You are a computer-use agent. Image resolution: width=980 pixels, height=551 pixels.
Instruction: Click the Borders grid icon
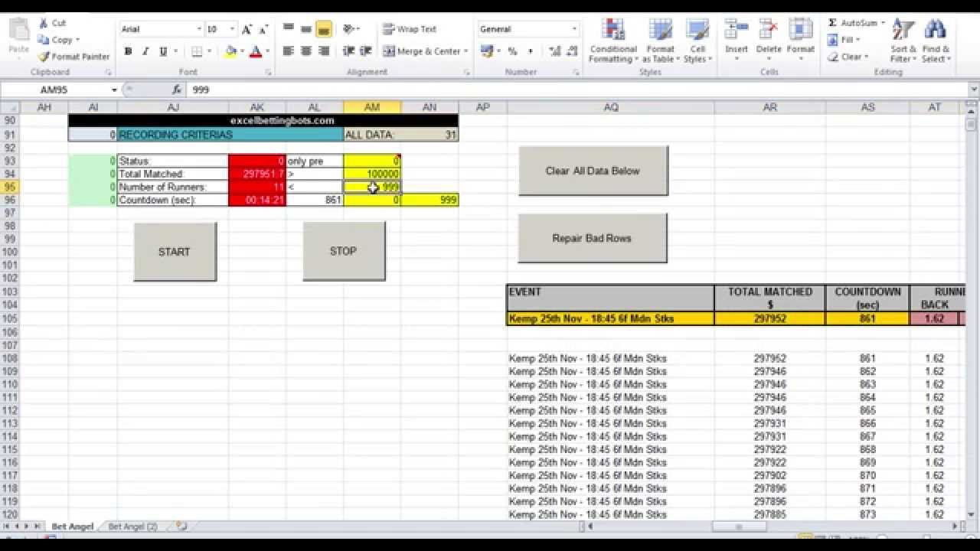(x=197, y=52)
